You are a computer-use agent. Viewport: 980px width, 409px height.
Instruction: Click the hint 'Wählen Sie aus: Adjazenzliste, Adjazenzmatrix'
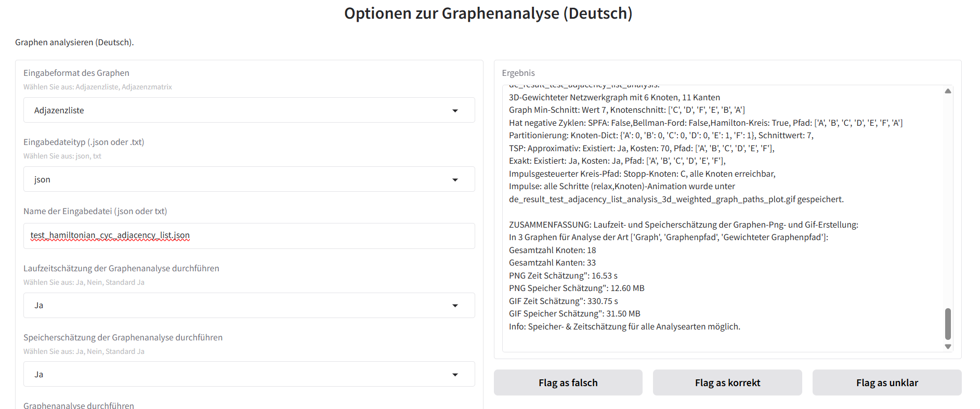tap(98, 87)
